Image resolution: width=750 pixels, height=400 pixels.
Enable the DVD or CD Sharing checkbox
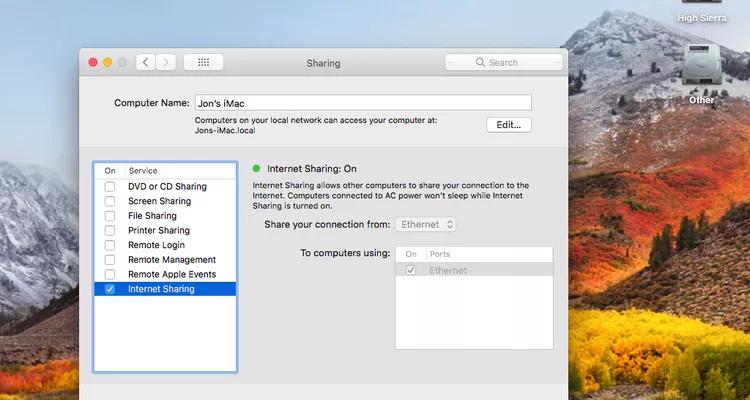[x=110, y=187]
